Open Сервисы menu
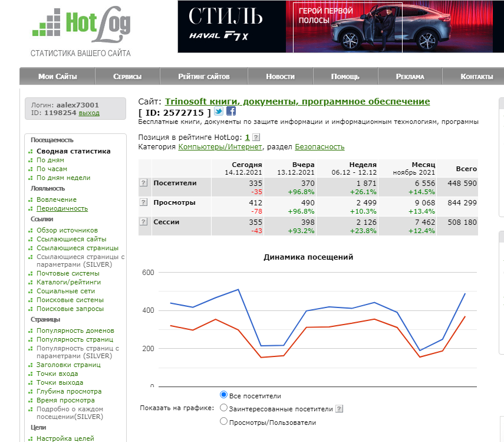Viewport: 504px width, 442px height. point(127,76)
